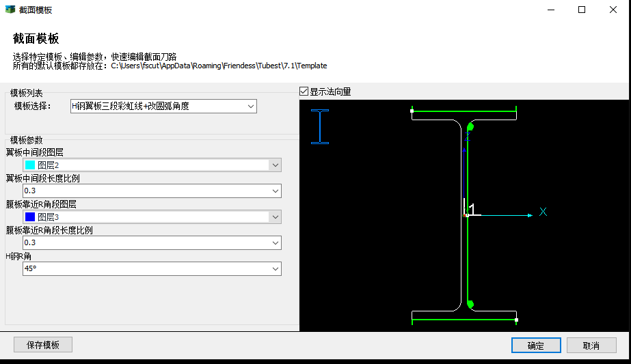Click the top green arrow marker on the web
Screen dimensions: 631x364
coord(470,126)
